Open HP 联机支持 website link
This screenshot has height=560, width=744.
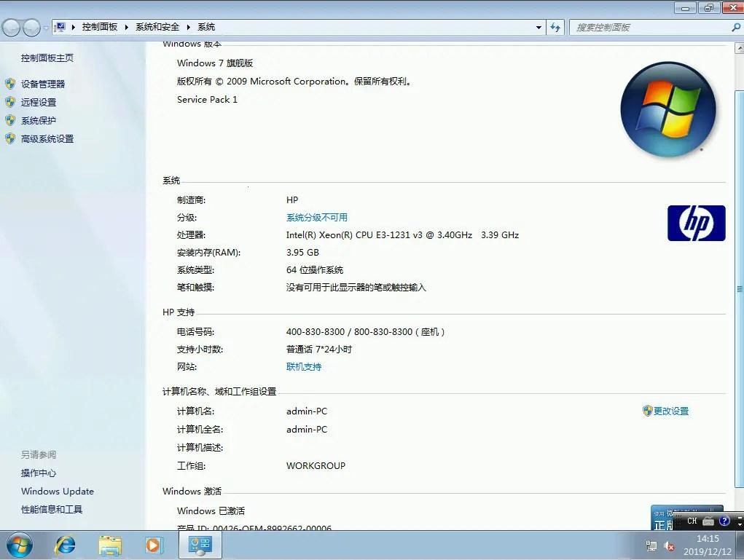(304, 366)
